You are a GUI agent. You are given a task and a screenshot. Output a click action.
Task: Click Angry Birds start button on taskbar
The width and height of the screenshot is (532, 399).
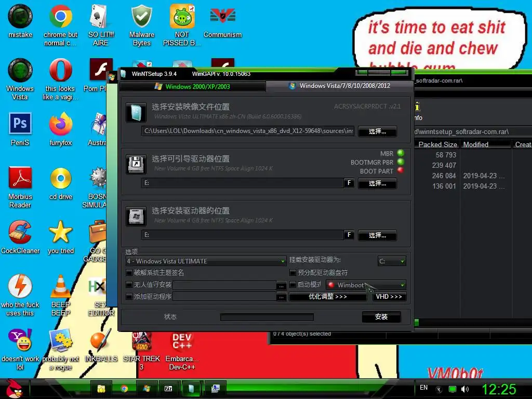coord(14,389)
